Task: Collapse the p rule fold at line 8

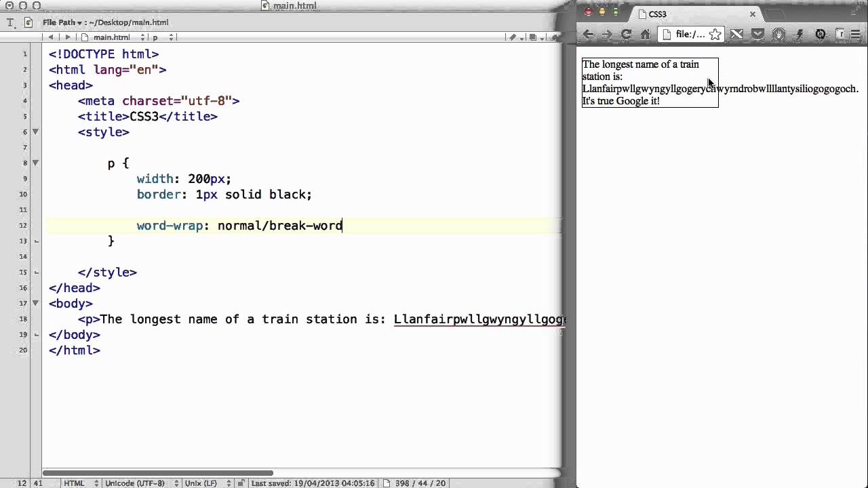Action: click(x=36, y=163)
